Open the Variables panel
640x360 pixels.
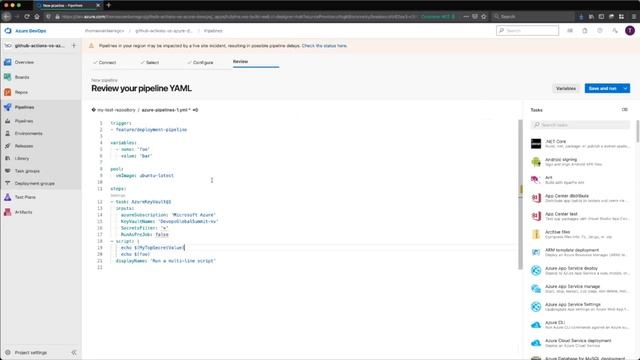[566, 89]
